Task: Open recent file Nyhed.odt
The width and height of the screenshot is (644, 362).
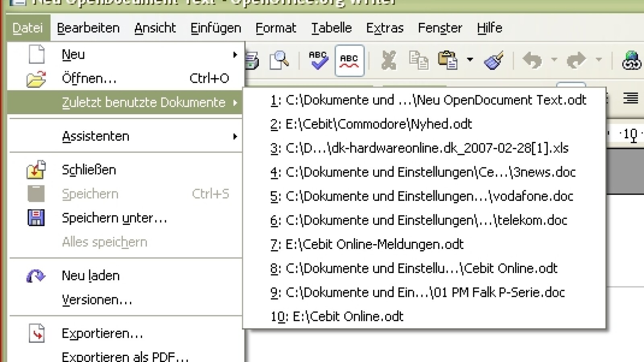Action: pos(371,124)
